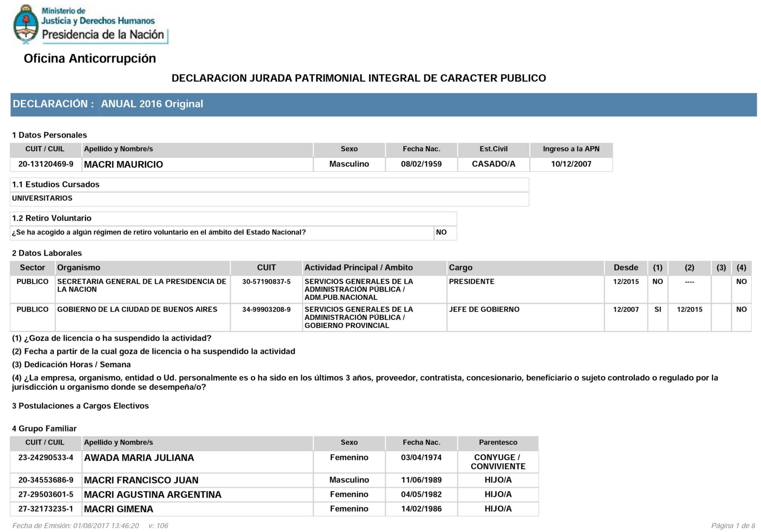Screen dimensions: 761x532
Task: Select the 'Masculino' value in Macri Mauricio row
Action: pos(349,164)
